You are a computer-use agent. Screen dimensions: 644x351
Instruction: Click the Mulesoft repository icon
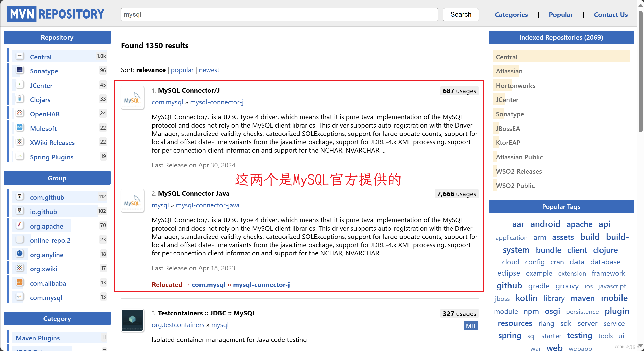coord(19,127)
